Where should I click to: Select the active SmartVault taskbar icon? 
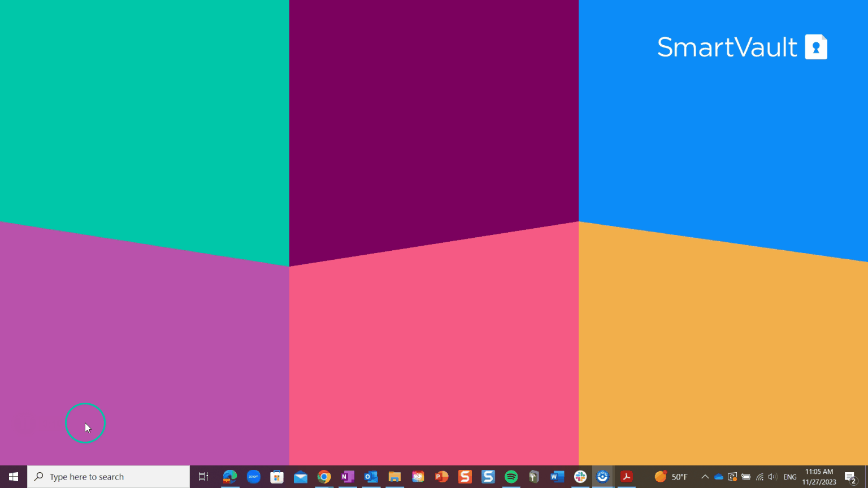point(602,477)
